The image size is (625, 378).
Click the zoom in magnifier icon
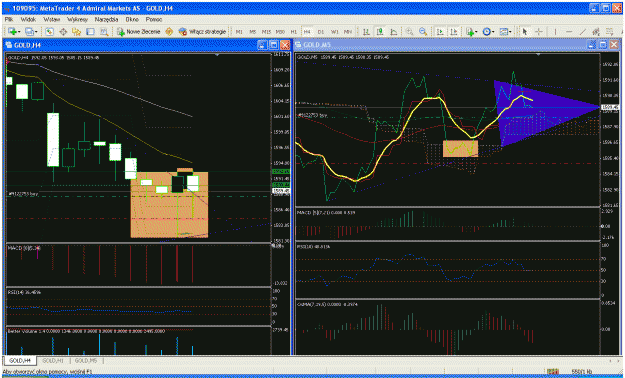click(409, 32)
